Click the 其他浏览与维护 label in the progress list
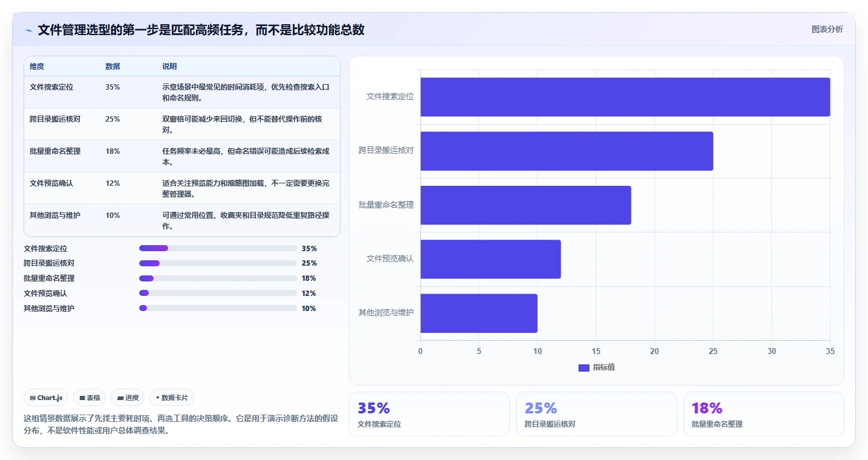 coord(49,308)
